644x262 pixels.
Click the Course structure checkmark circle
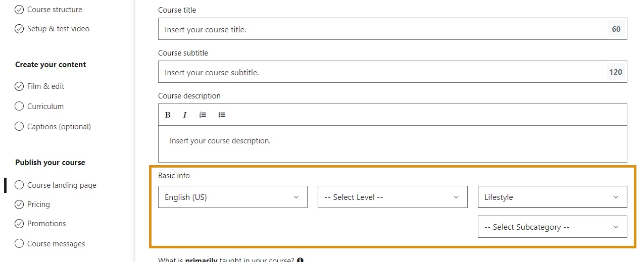point(19,10)
